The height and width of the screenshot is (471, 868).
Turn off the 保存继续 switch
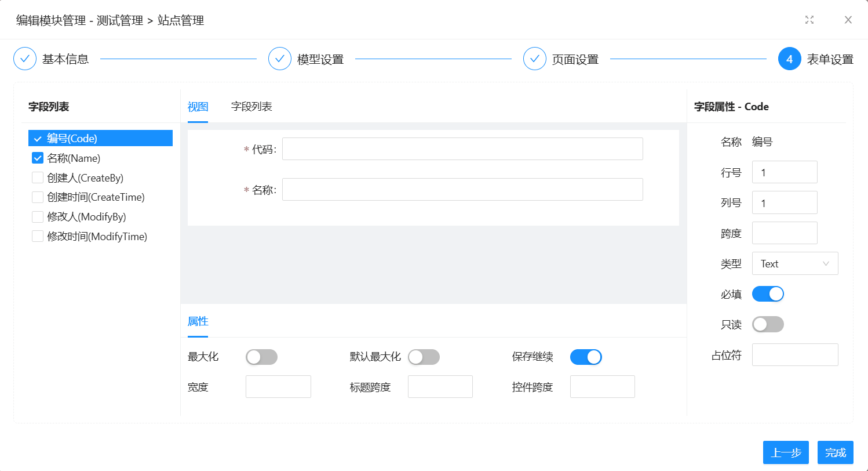point(586,357)
